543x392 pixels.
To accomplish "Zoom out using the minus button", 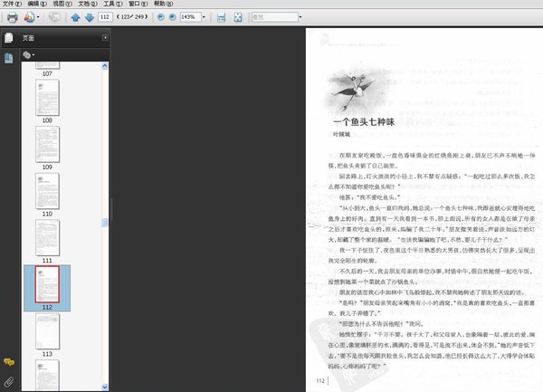I will 161,17.
